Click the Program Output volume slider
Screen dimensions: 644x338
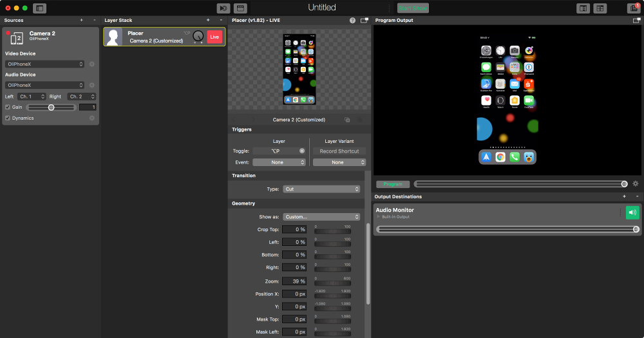click(x=520, y=184)
